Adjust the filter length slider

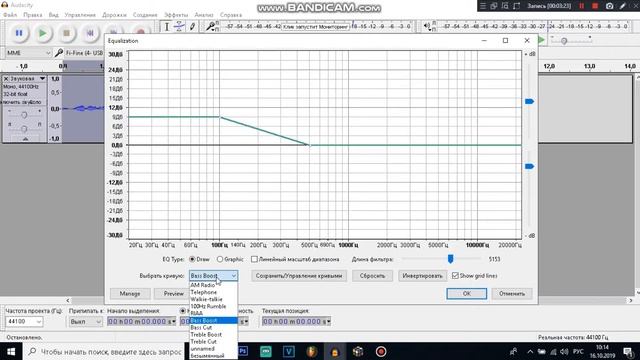click(x=451, y=259)
